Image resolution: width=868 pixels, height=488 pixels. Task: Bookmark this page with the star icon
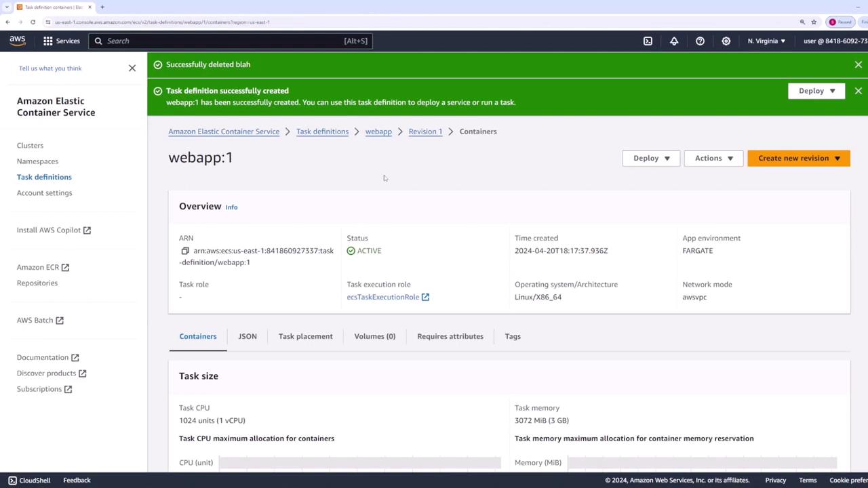814,22
